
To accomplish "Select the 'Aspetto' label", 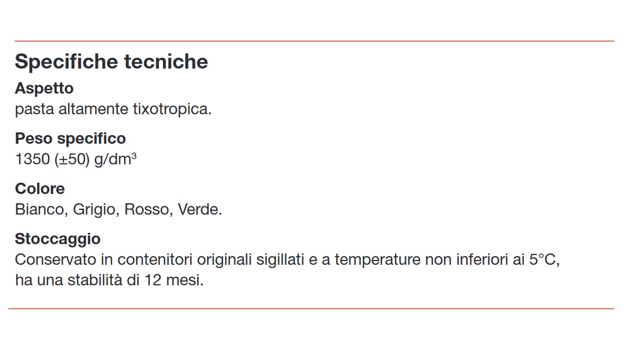I will 44,89.
